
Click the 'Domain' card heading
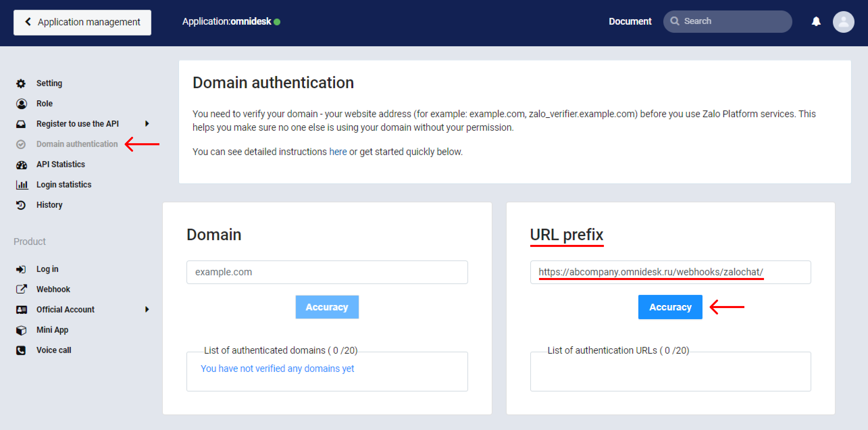click(214, 235)
